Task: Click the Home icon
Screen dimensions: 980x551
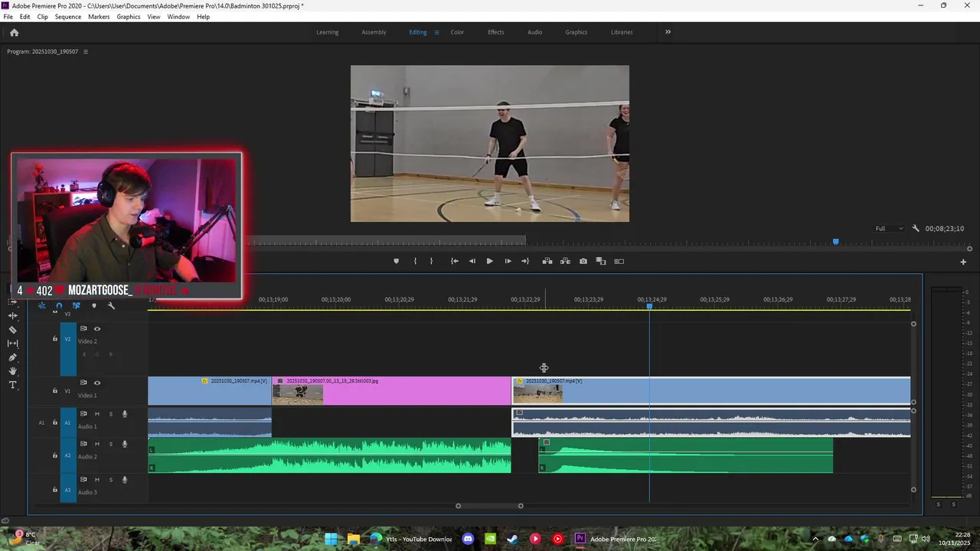Action: tap(14, 32)
